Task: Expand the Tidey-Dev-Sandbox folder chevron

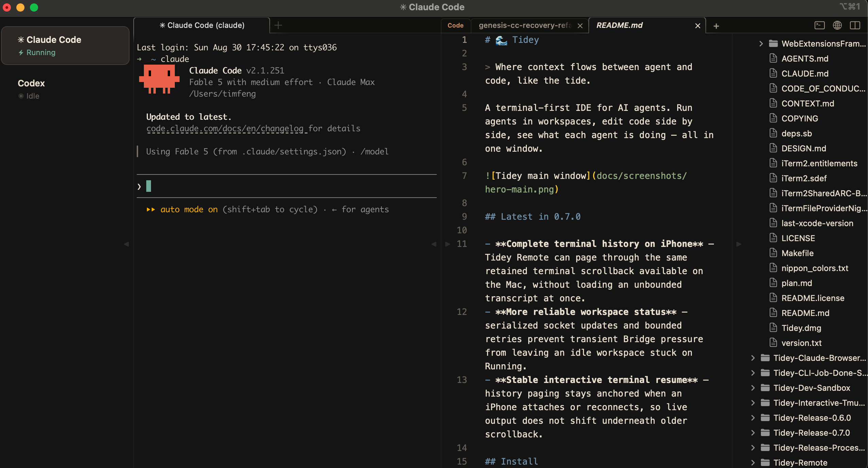Action: (x=753, y=388)
